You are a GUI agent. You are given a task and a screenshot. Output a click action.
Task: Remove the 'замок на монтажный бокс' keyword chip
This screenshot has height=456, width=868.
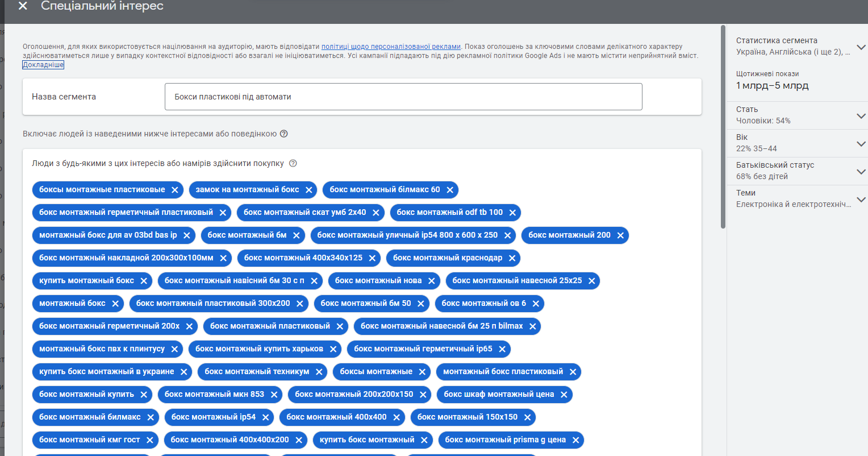pyautogui.click(x=309, y=190)
